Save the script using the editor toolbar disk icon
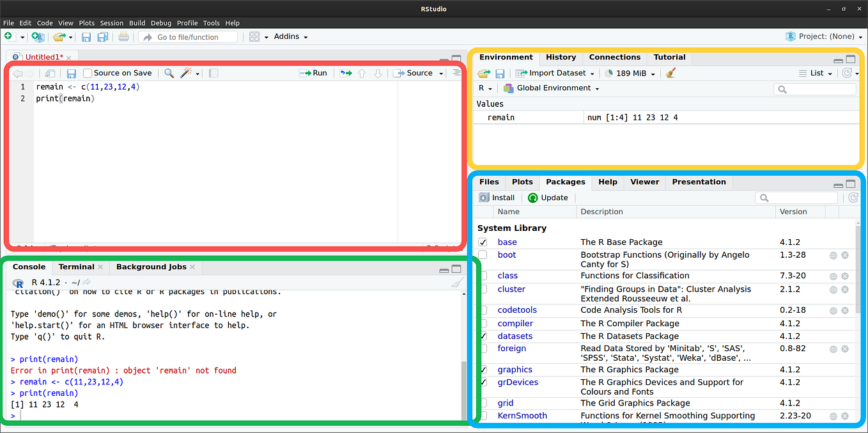The height and width of the screenshot is (433, 868). pos(72,72)
